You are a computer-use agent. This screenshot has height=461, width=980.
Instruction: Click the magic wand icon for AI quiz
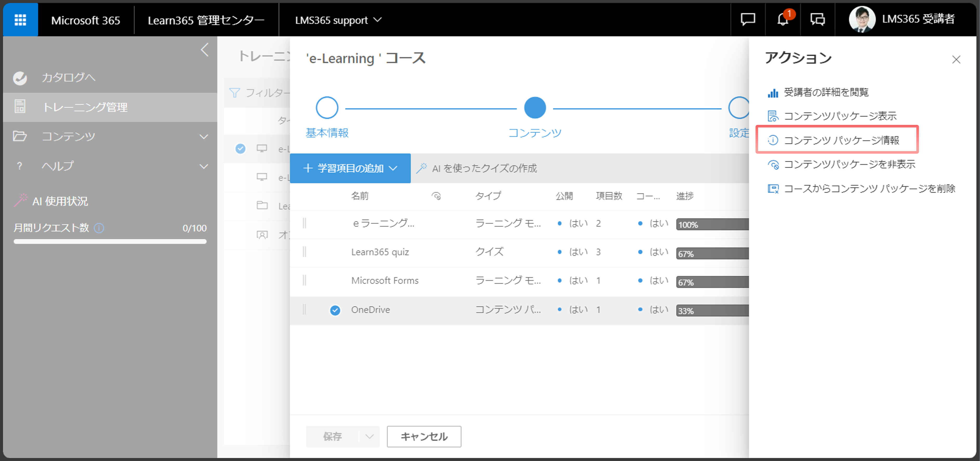point(421,168)
